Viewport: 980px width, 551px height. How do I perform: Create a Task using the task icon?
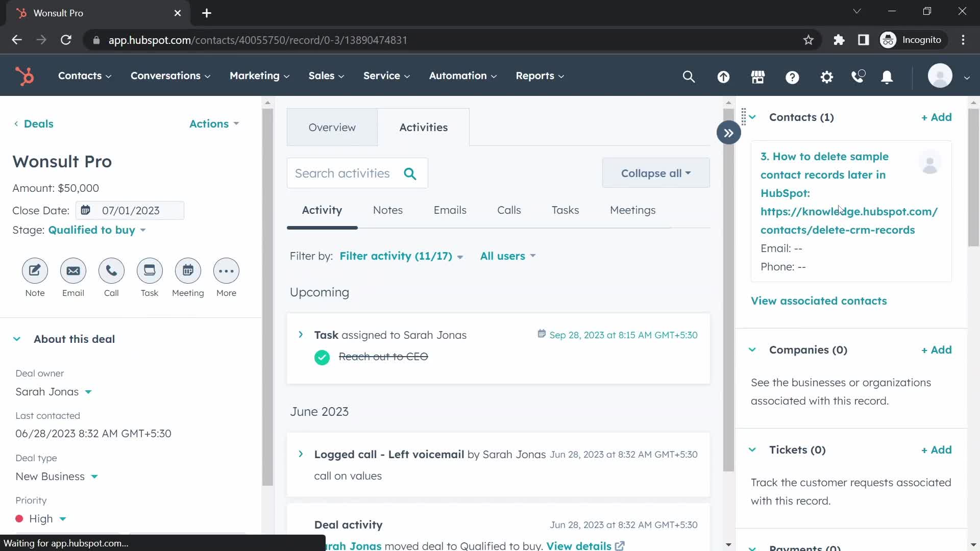coord(150,271)
